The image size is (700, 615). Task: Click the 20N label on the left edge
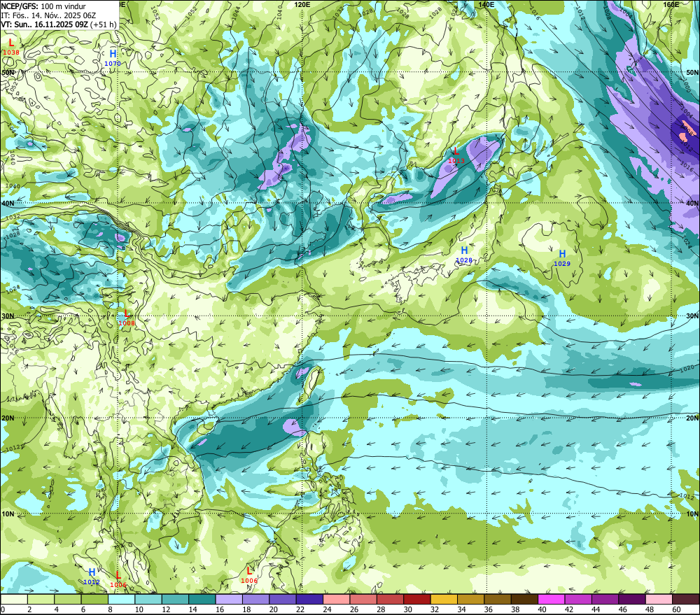(8, 418)
